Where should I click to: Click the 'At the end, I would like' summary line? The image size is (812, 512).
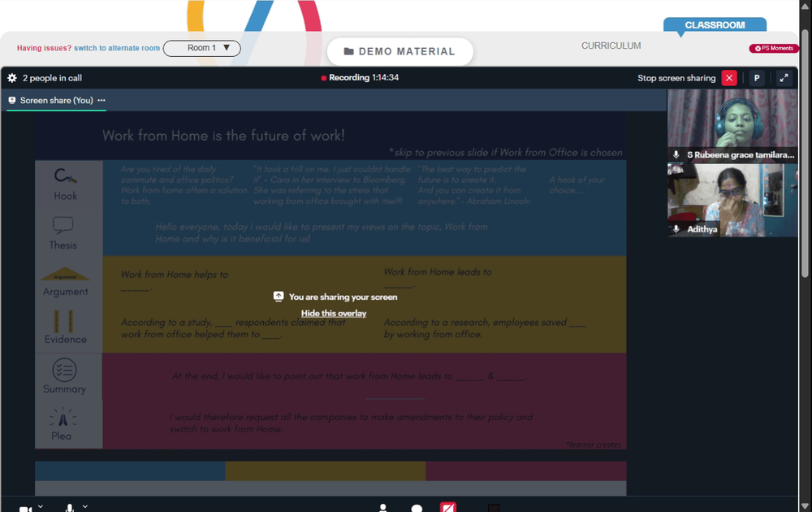[x=350, y=376]
